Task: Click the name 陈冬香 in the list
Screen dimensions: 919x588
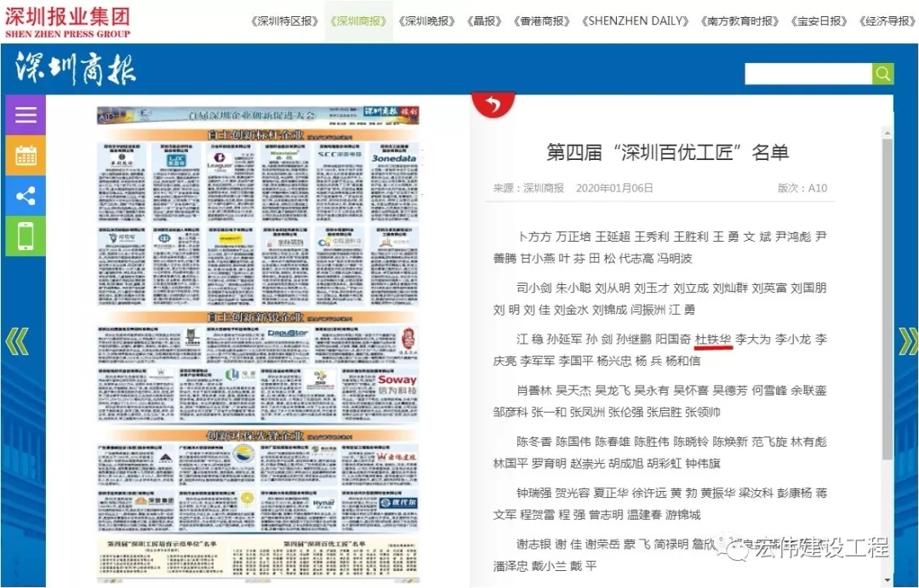Action: click(x=534, y=442)
